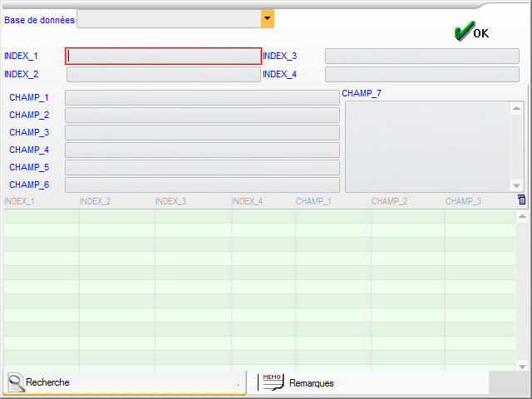Click inside the CHAMP_7 memo box
Screen dimensions: 532x399
click(x=427, y=146)
